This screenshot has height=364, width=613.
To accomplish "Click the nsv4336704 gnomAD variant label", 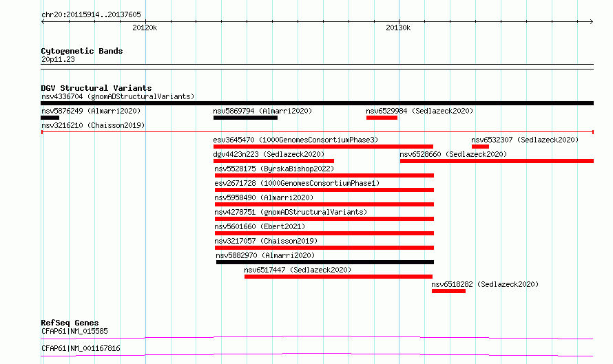I will 118,96.
